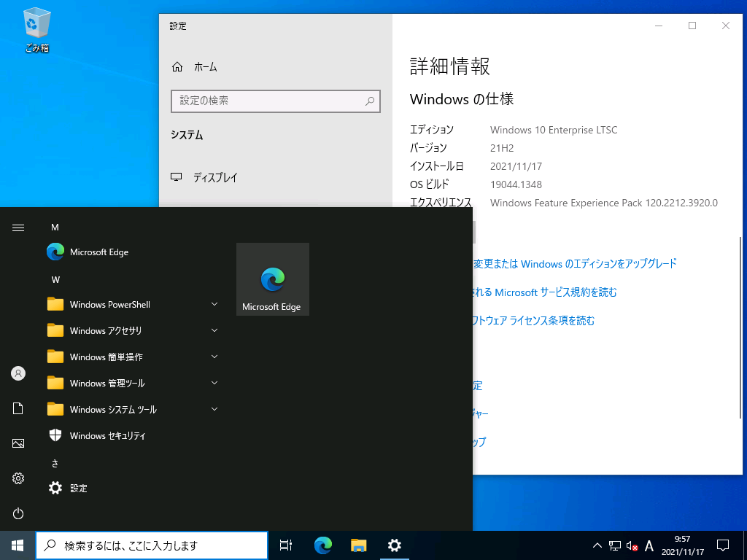Open File Explorer from the taskbar
This screenshot has height=560, width=747.
point(358,545)
